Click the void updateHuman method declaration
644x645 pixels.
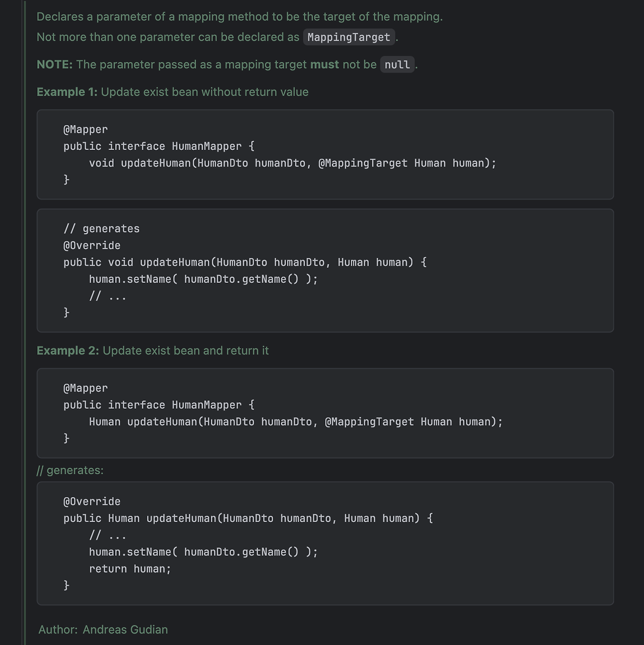click(x=292, y=163)
